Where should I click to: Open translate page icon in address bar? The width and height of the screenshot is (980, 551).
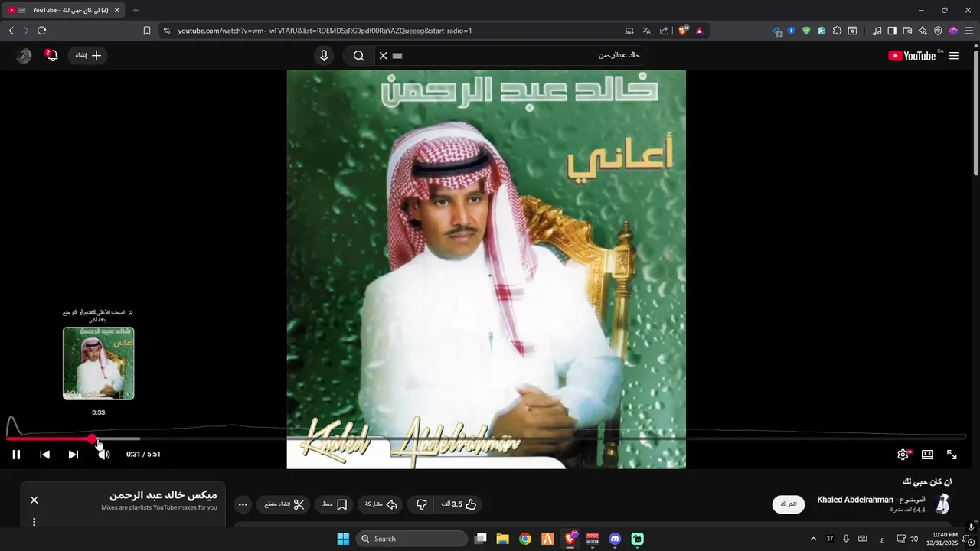click(x=646, y=31)
